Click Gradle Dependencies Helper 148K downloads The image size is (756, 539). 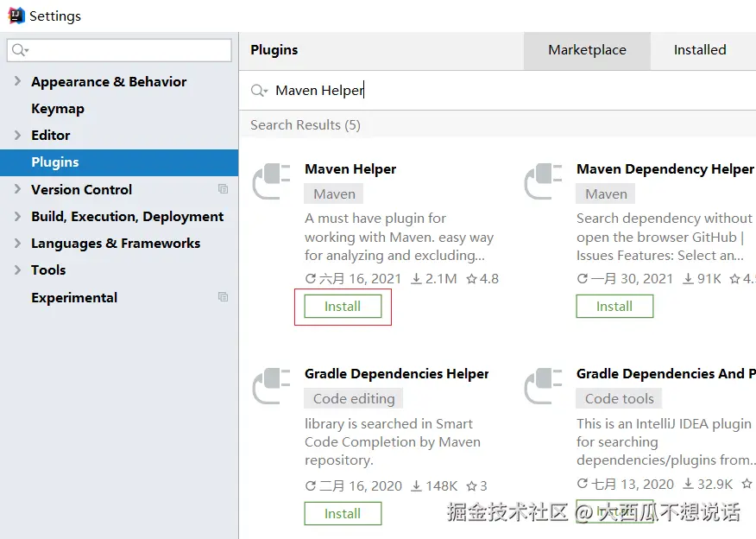[x=433, y=485]
